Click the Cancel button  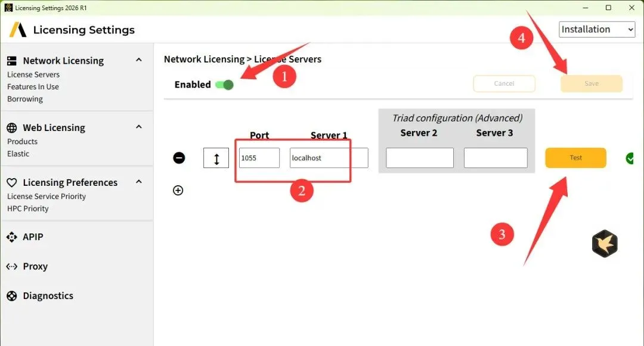tap(504, 83)
